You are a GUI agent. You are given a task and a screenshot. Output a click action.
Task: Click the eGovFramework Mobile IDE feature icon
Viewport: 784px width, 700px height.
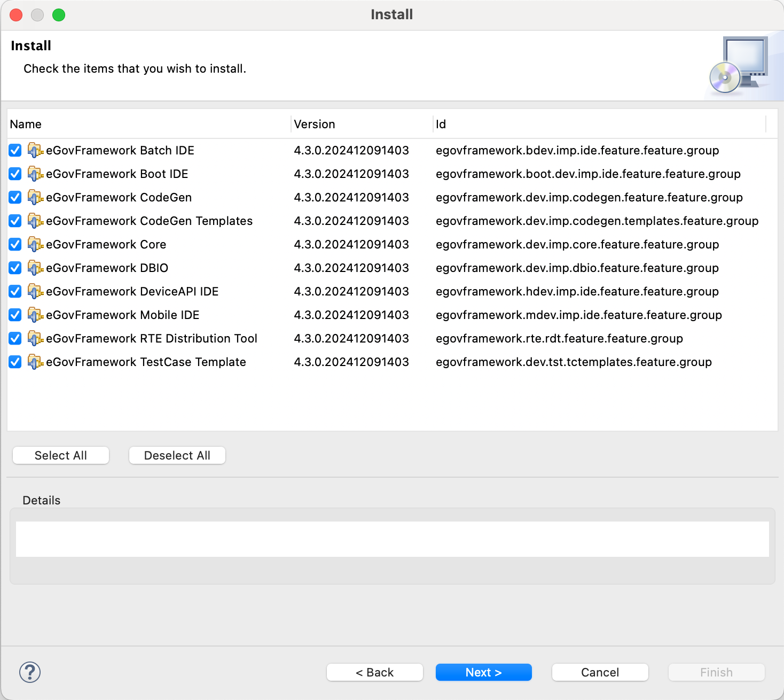coord(35,315)
